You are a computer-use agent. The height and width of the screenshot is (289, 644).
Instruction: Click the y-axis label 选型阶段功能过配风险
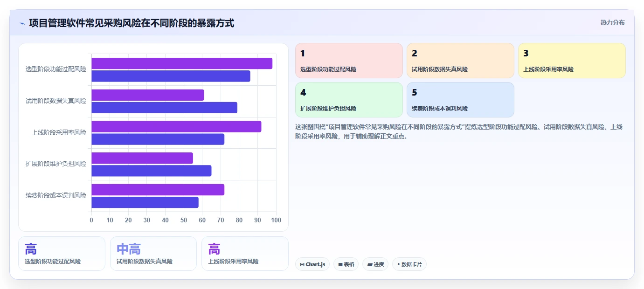(56, 69)
